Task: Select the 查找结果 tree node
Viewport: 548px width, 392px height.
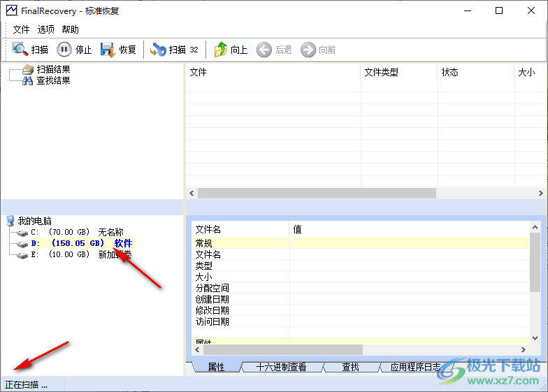Action: 53,81
